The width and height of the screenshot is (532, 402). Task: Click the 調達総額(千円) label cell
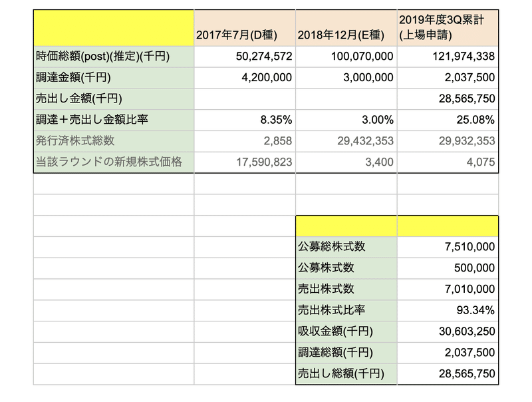(346, 353)
